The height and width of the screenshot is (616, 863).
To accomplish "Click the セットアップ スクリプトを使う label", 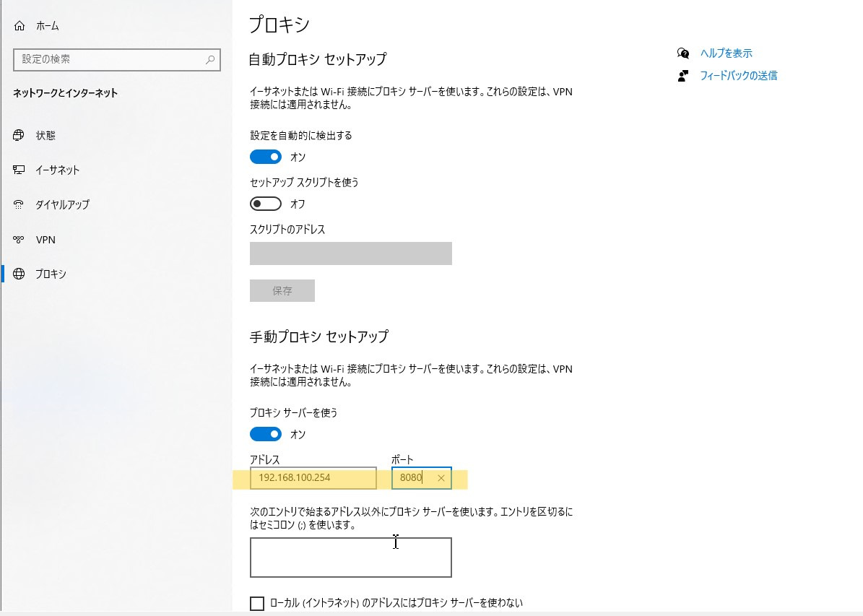I will [x=304, y=182].
